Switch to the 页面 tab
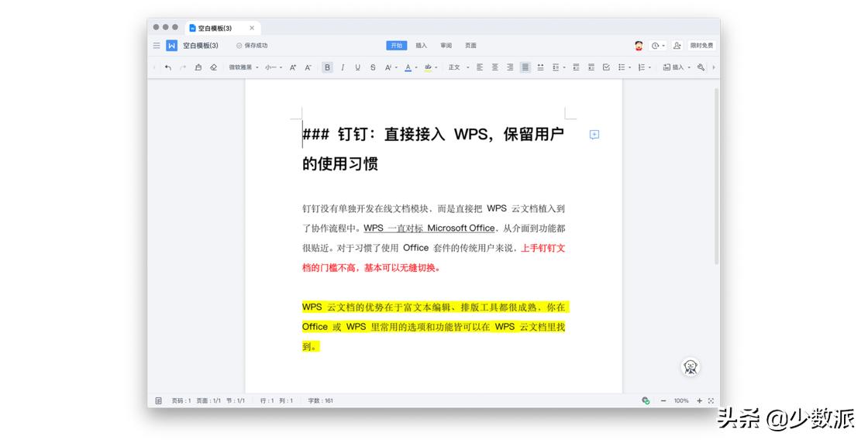The image size is (868, 443). [x=470, y=46]
